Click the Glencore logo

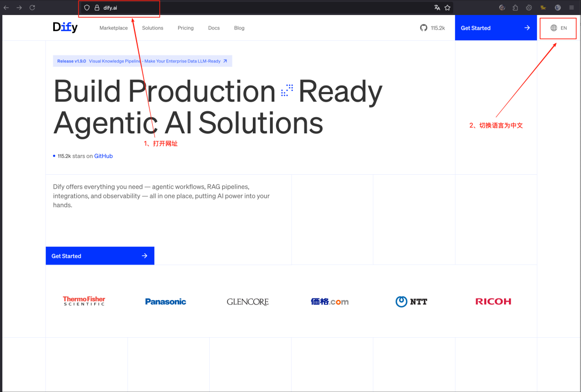(247, 302)
